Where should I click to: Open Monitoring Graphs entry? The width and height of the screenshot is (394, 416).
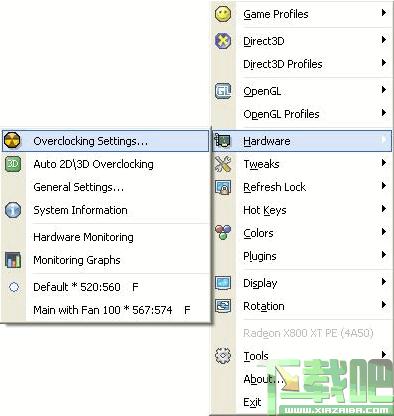pyautogui.click(x=105, y=260)
